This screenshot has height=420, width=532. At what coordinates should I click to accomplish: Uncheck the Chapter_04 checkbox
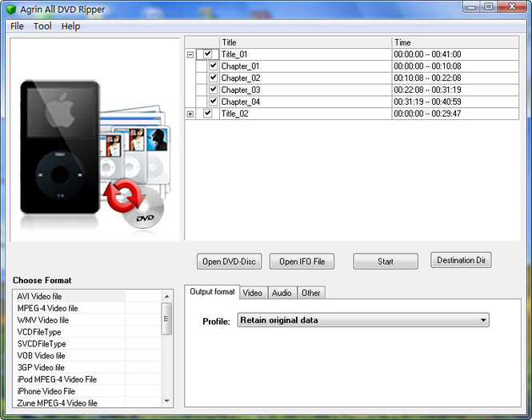point(213,101)
